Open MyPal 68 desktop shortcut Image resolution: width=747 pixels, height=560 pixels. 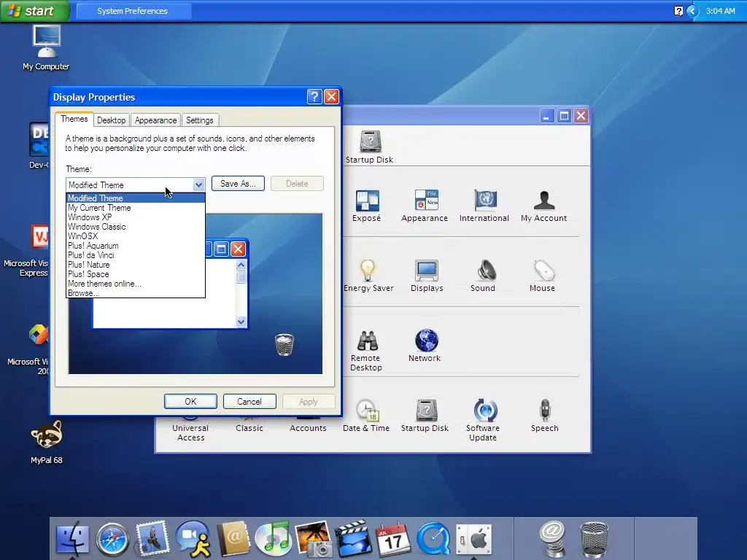[46, 443]
